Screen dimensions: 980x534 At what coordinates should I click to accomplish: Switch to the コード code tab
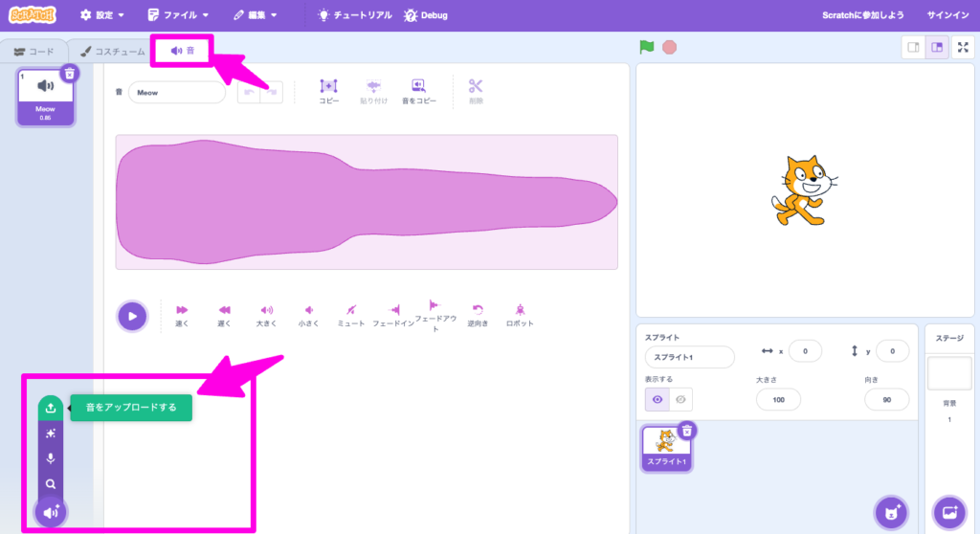click(34, 51)
